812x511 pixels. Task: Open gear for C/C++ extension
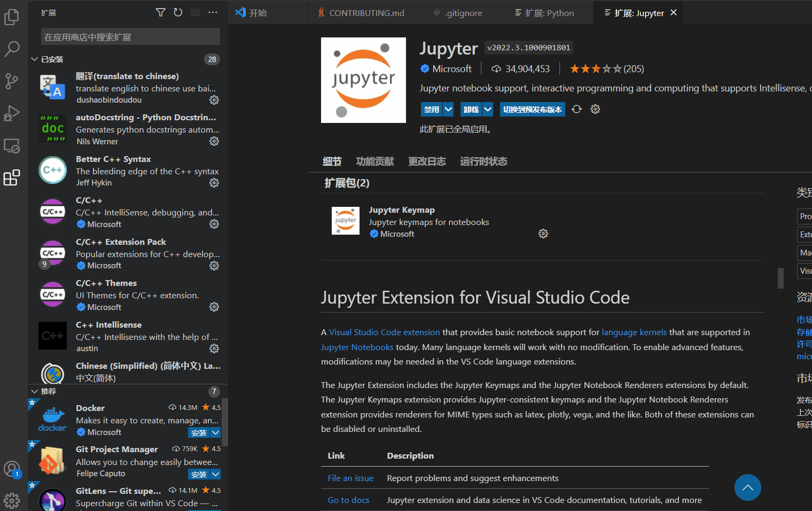pyautogui.click(x=214, y=224)
